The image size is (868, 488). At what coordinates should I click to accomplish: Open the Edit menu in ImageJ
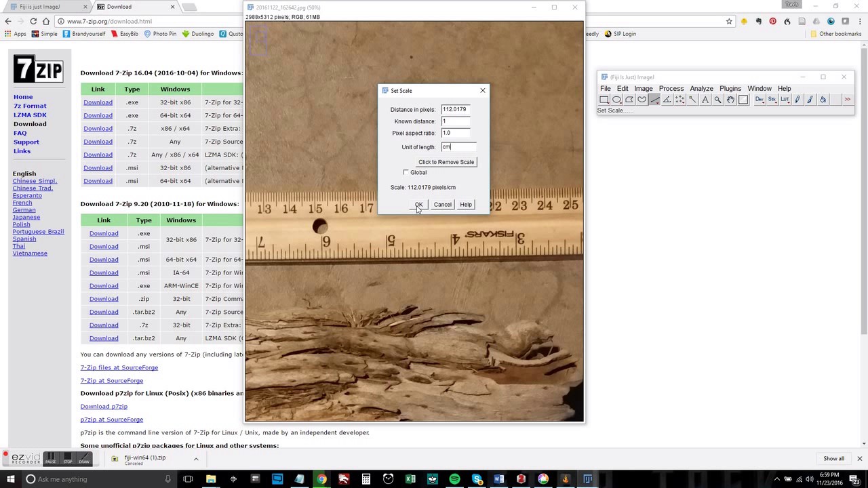(x=623, y=88)
